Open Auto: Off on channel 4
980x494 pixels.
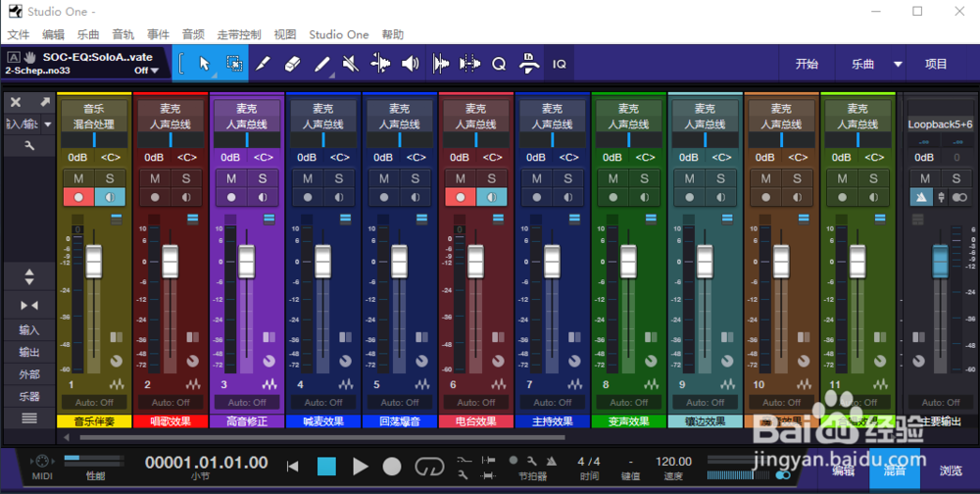click(x=323, y=402)
